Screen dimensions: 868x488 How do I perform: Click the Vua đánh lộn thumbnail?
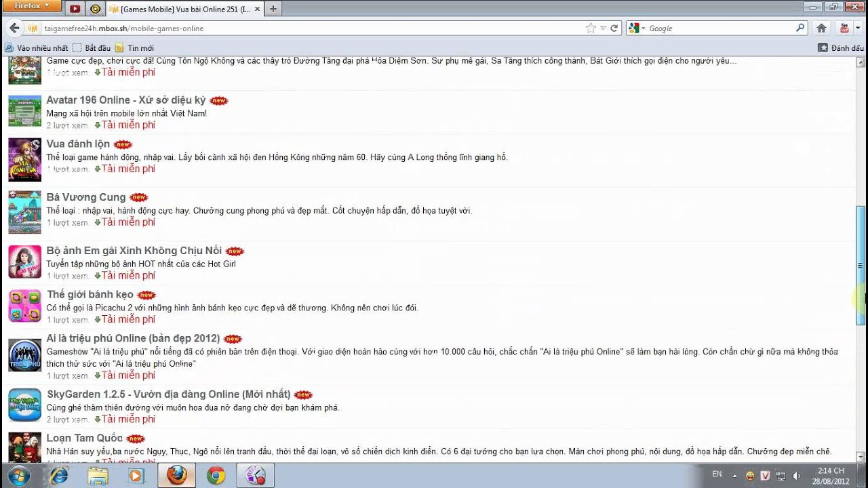click(x=24, y=160)
